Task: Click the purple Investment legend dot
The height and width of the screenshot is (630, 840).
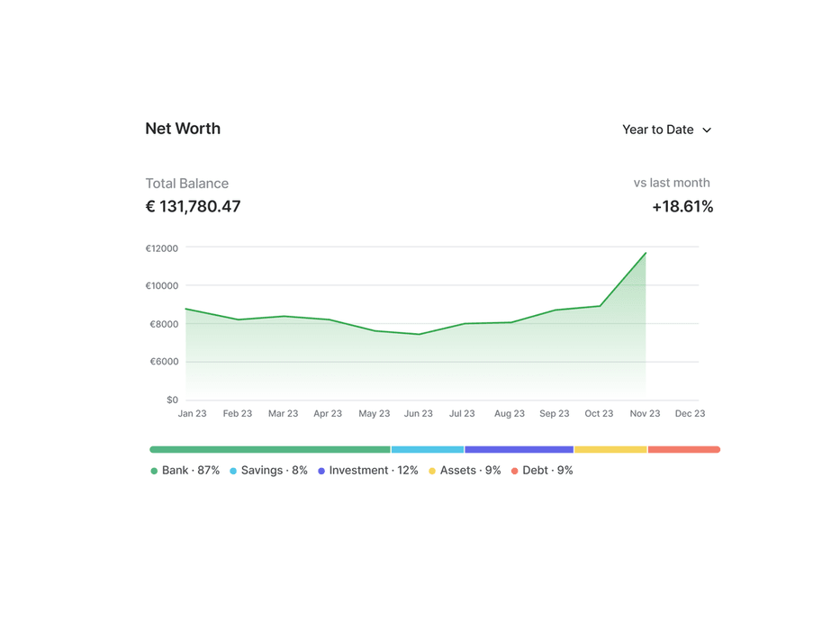Action: coord(321,471)
